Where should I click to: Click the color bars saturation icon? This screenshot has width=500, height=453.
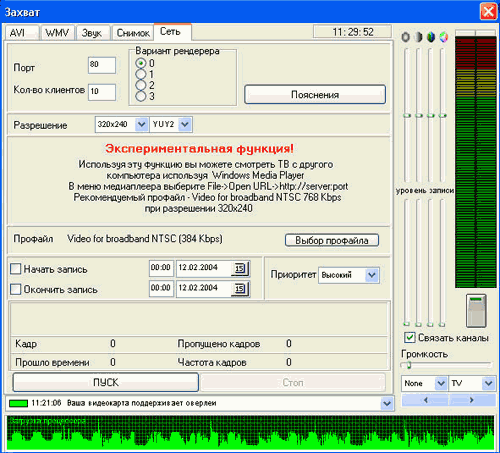[431, 37]
